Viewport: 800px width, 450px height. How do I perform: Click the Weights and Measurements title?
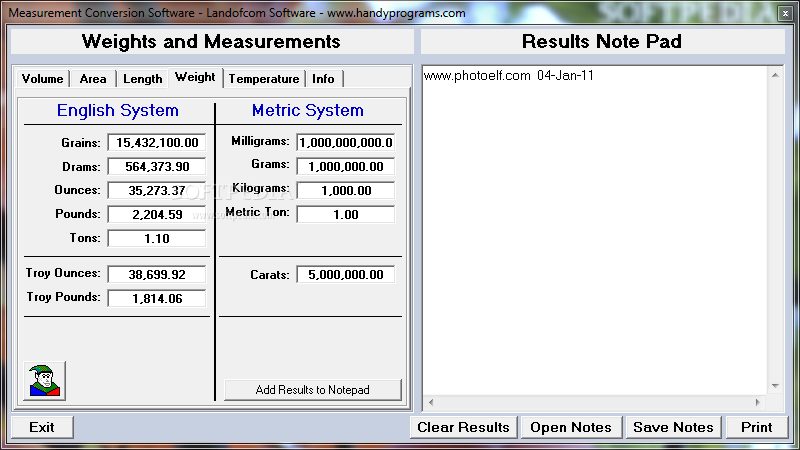(211, 41)
